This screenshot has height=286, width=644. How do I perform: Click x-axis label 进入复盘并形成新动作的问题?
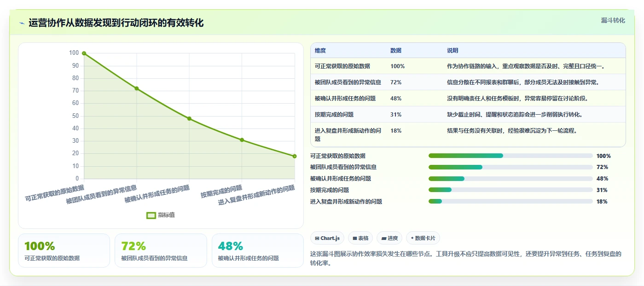[x=257, y=195]
